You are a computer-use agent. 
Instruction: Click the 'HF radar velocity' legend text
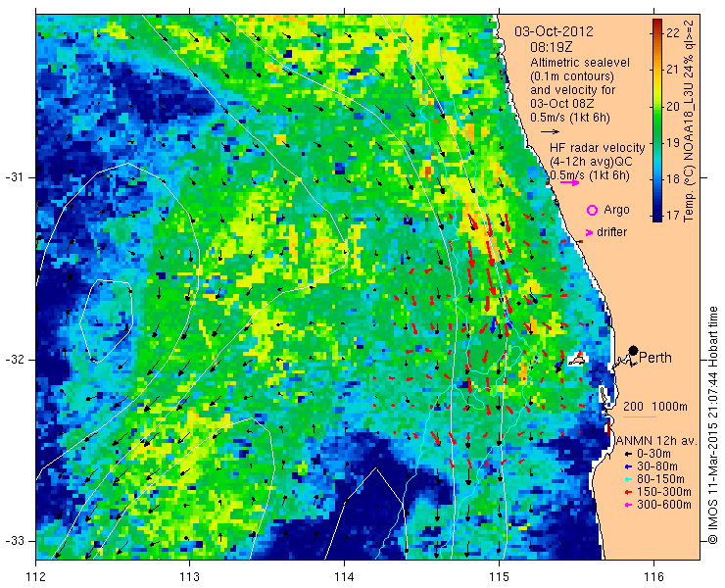pyautogui.click(x=597, y=148)
